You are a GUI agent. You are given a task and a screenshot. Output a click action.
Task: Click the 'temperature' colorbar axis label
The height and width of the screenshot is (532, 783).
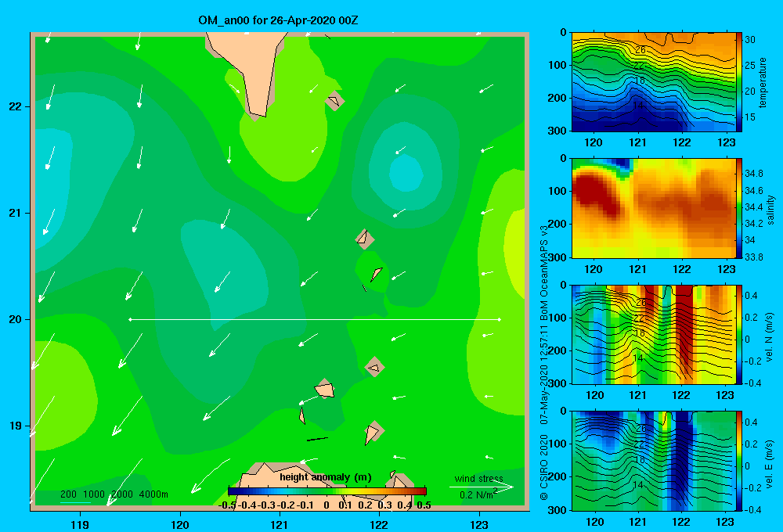click(x=763, y=82)
